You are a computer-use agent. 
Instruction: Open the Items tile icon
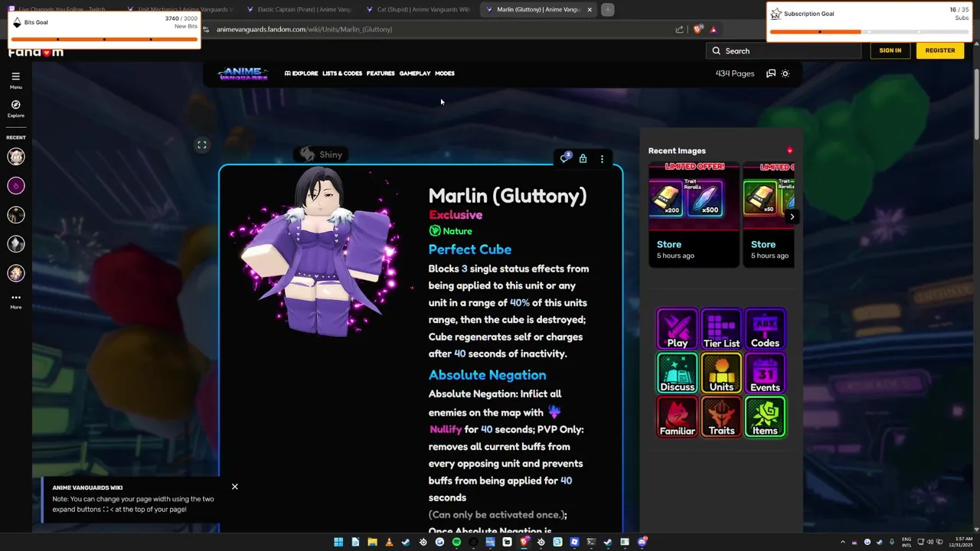pyautogui.click(x=765, y=417)
